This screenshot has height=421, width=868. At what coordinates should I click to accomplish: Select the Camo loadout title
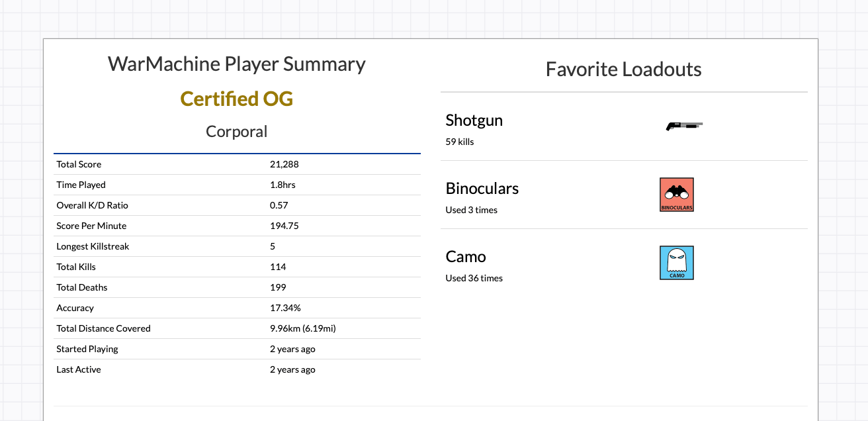point(466,257)
